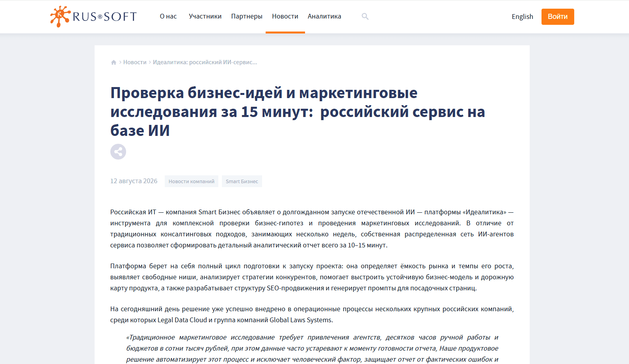Viewport: 629px width, 364px height.
Task: Open Новости breadcrumb link
Action: (x=135, y=62)
